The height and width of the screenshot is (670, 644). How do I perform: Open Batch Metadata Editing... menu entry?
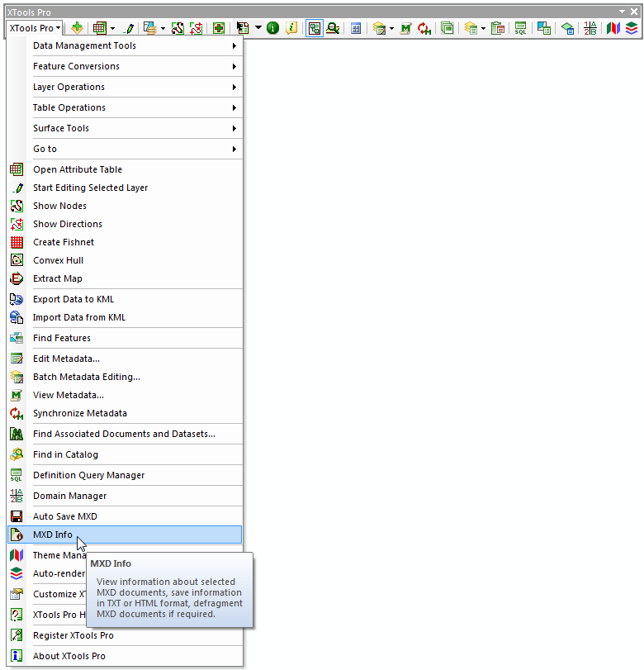[x=125, y=377]
